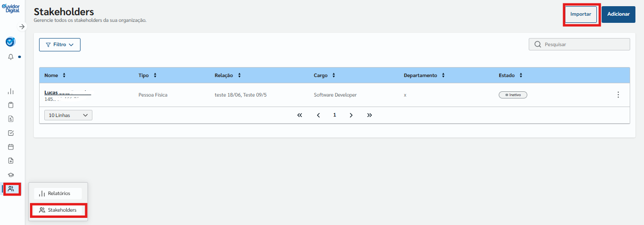Click the 'teste 18/06, Teste 09/5' cell
The image size is (644, 225).
(x=241, y=95)
